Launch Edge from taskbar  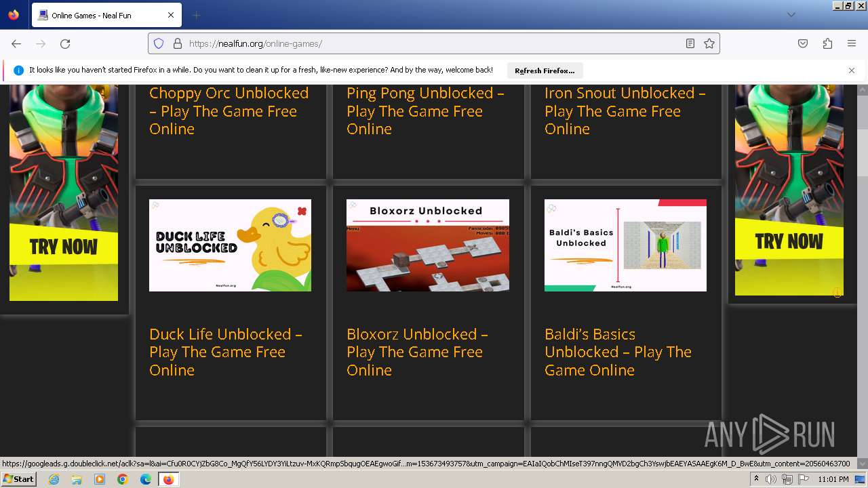[x=146, y=479]
